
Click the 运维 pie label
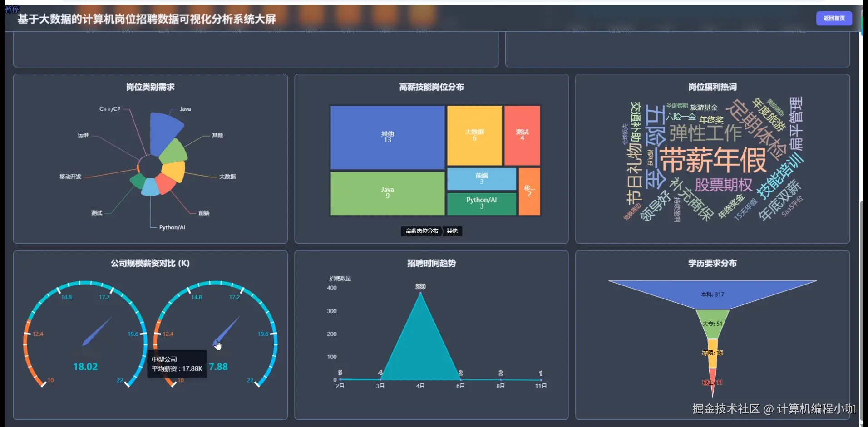[83, 135]
